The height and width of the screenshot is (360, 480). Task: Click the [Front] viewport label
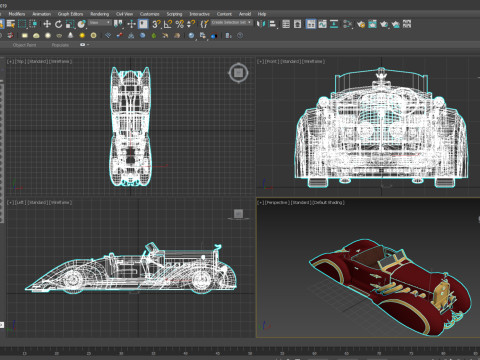(272, 61)
